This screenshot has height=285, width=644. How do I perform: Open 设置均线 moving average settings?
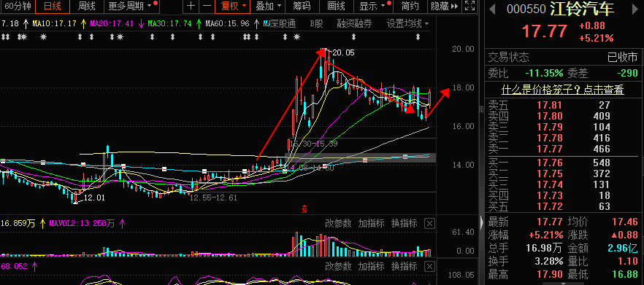[407, 24]
